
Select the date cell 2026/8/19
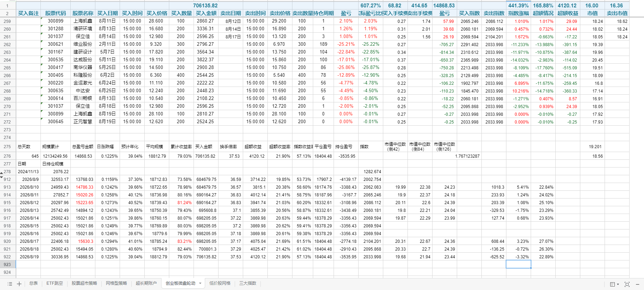tap(29, 257)
